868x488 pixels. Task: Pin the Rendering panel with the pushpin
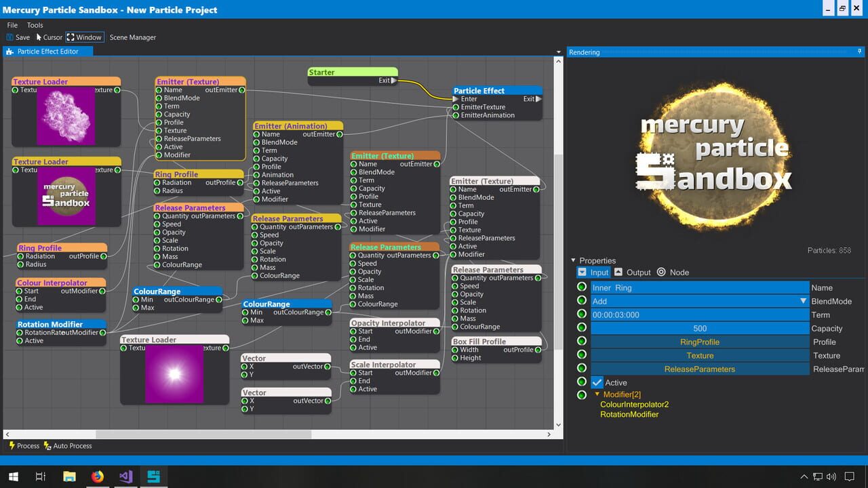(x=860, y=52)
